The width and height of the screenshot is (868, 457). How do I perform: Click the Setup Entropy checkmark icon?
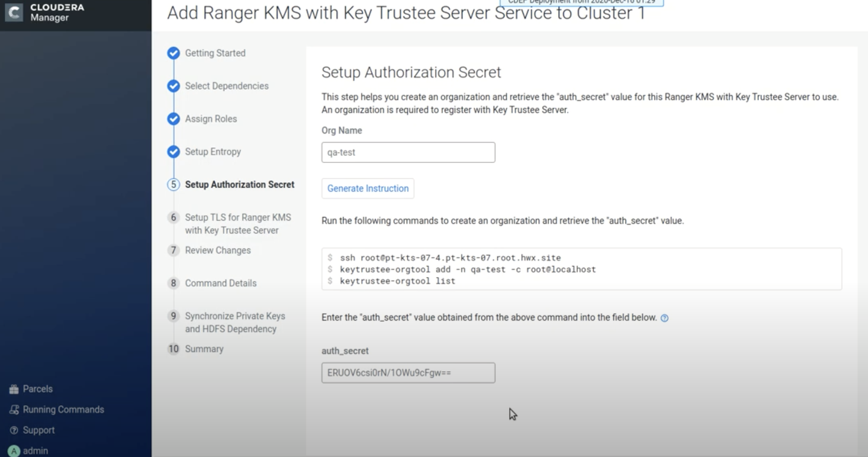(174, 152)
